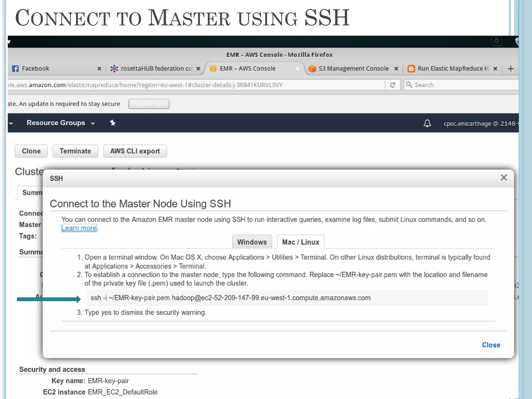This screenshot has height=399, width=532.
Task: Open the Learn more link
Action: [79, 228]
